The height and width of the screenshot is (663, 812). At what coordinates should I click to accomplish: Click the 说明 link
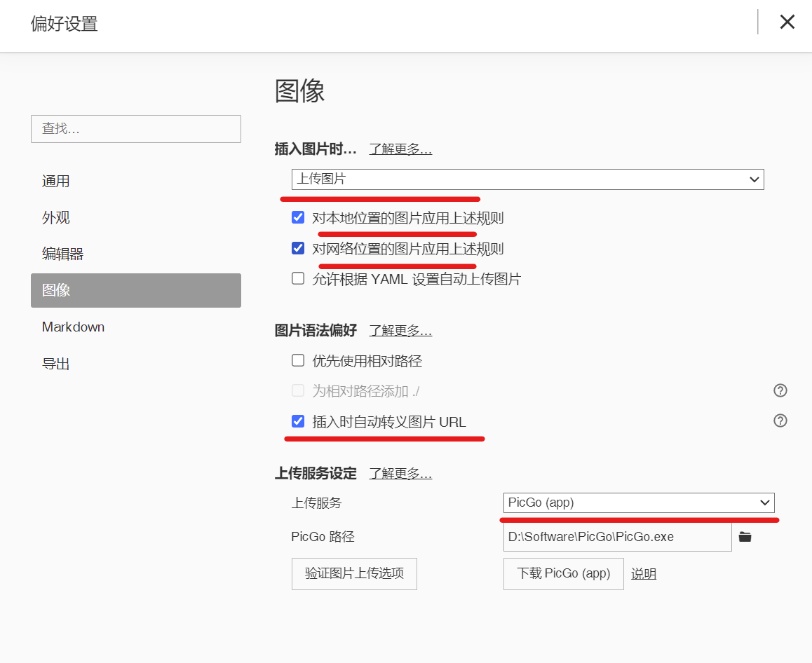(x=644, y=573)
